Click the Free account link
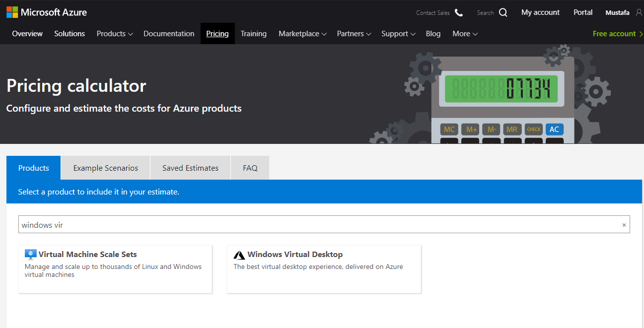Screen dimensions: 644x328 618,34
